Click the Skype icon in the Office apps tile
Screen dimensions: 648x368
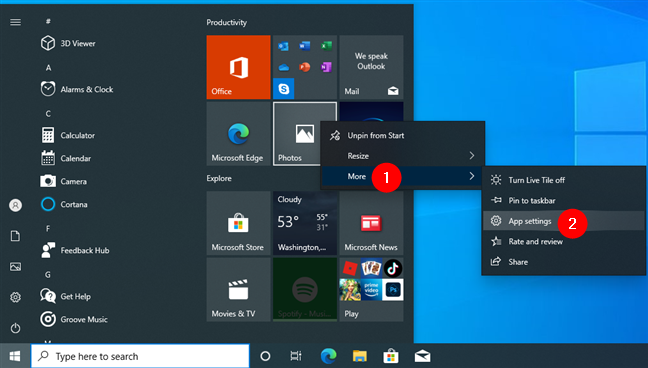(x=284, y=88)
